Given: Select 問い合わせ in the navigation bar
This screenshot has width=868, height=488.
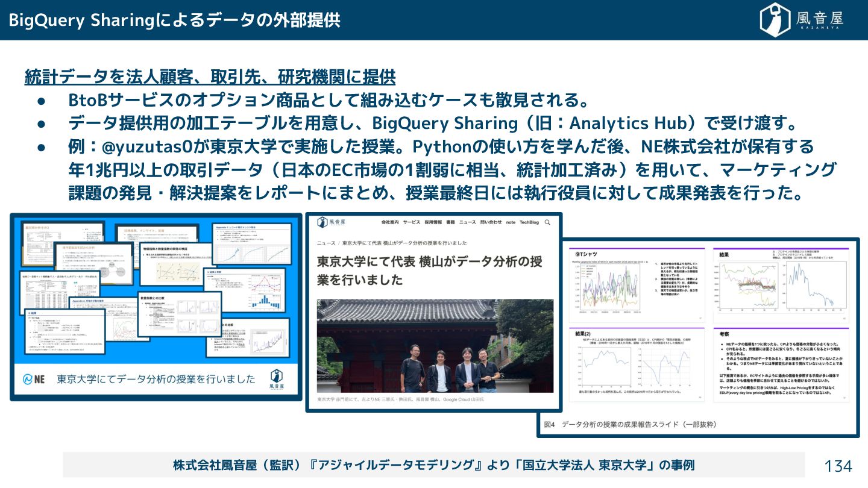Looking at the screenshot, I should pyautogui.click(x=491, y=222).
